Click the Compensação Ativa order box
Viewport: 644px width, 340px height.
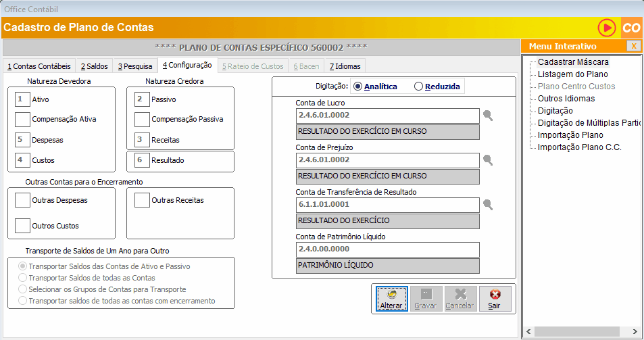[x=22, y=120]
